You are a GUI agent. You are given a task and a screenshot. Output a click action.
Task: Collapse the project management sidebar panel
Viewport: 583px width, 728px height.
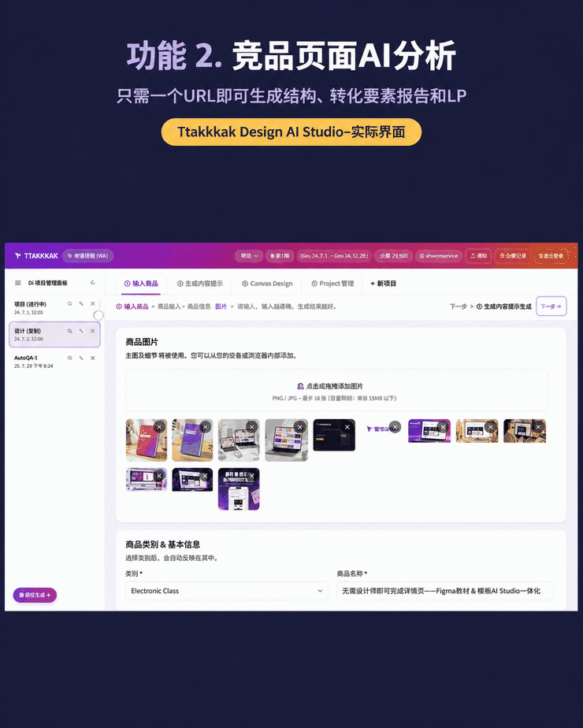click(x=93, y=283)
